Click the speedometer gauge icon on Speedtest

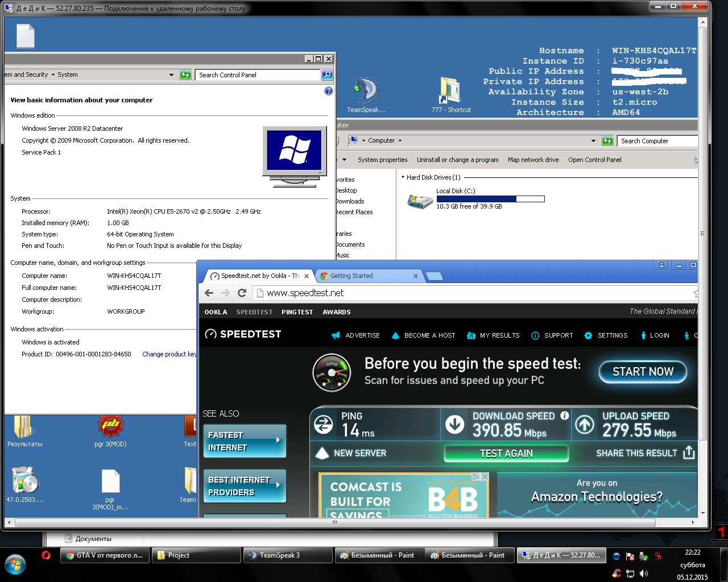pos(331,373)
